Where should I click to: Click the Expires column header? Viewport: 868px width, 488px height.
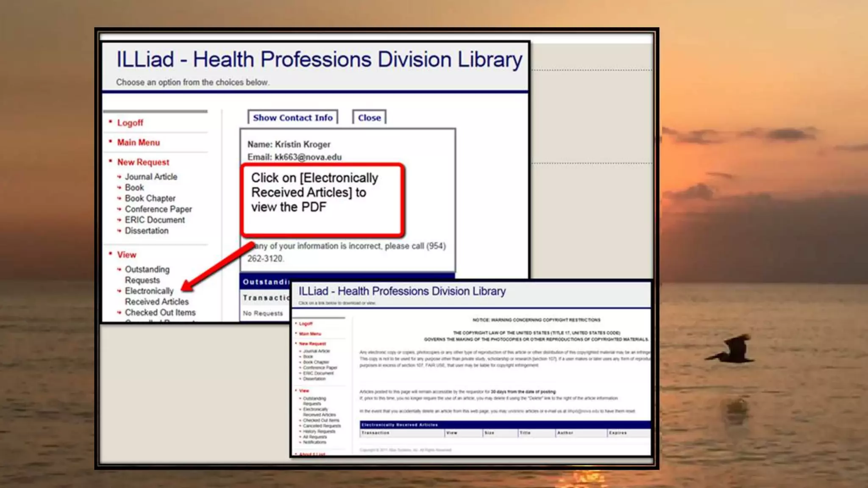pos(618,433)
